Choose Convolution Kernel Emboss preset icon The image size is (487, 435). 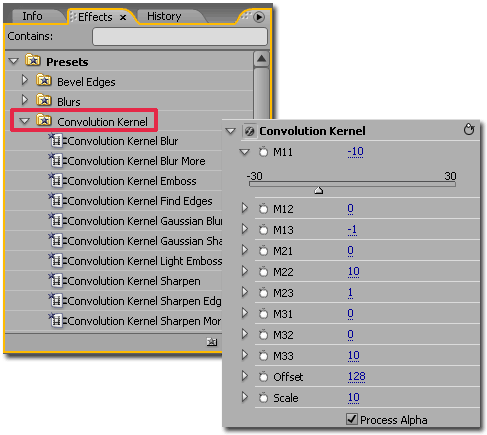(56, 181)
